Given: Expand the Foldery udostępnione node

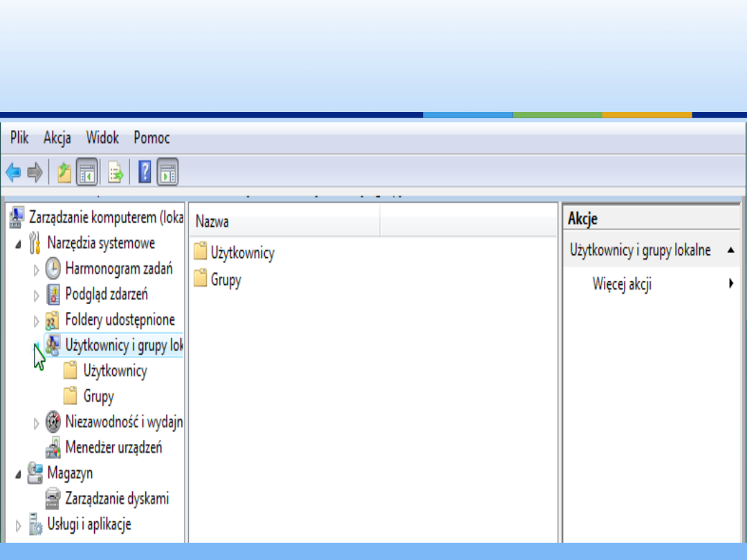Looking at the screenshot, I should (37, 321).
